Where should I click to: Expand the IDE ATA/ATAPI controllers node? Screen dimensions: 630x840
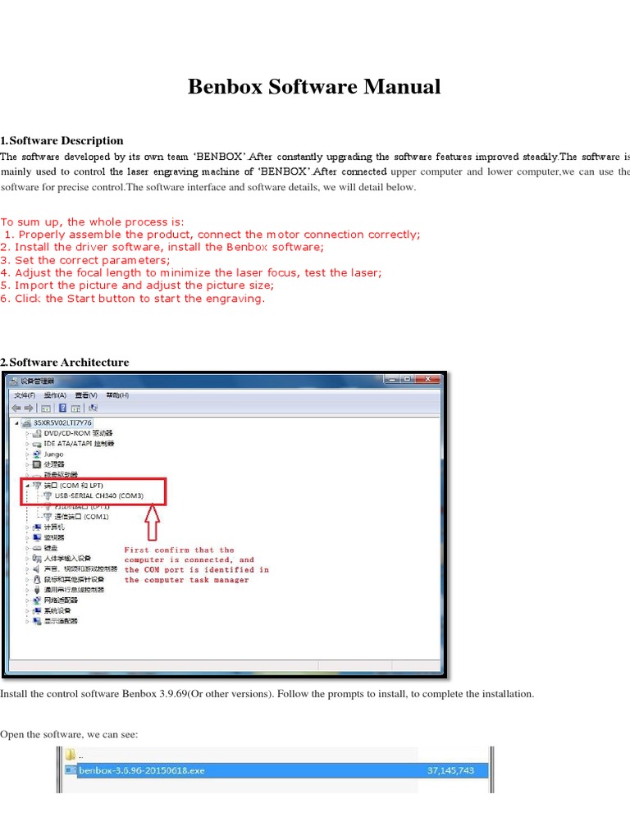click(x=27, y=444)
